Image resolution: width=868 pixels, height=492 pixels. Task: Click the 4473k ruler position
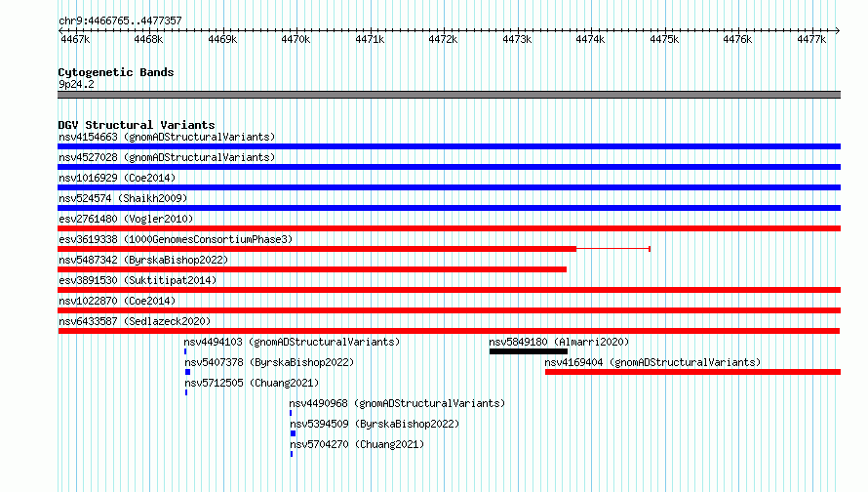pyautogui.click(x=517, y=39)
